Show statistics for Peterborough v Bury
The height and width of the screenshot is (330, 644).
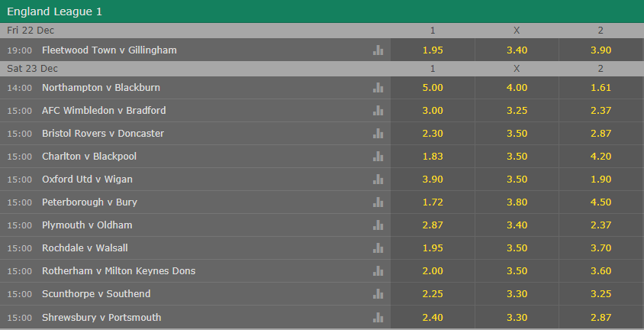click(378, 202)
